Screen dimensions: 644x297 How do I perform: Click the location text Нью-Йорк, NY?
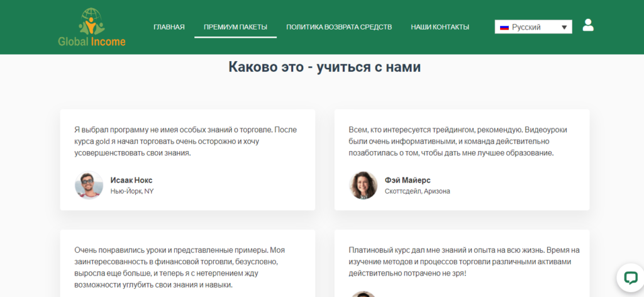point(132,191)
